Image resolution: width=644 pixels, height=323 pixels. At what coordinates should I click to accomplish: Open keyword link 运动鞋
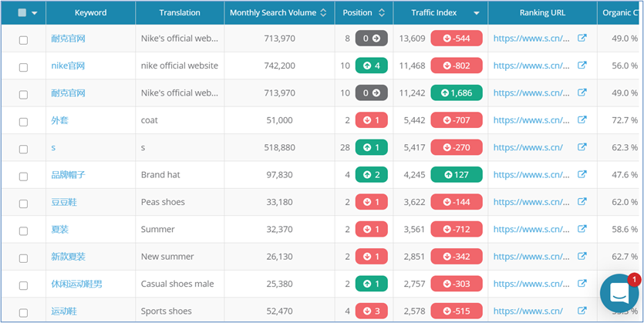coord(64,311)
